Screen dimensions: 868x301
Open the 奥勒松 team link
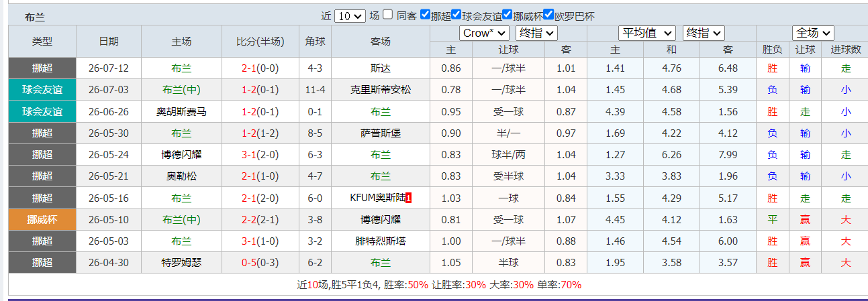coord(181,176)
